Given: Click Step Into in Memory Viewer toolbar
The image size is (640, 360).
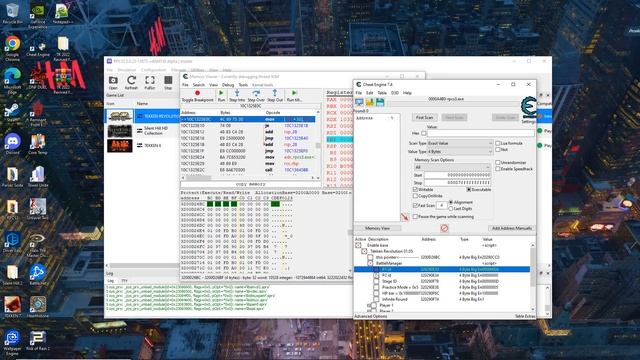Looking at the screenshot, I should [237, 96].
